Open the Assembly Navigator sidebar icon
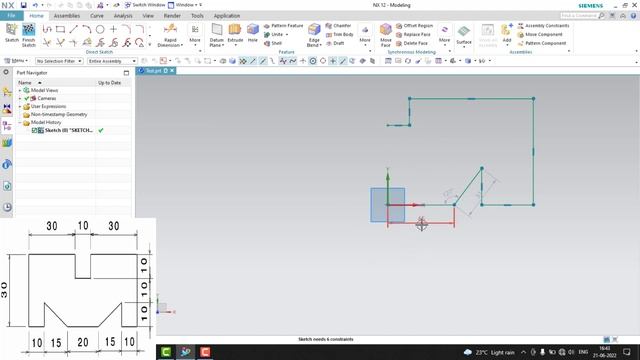 (7, 92)
